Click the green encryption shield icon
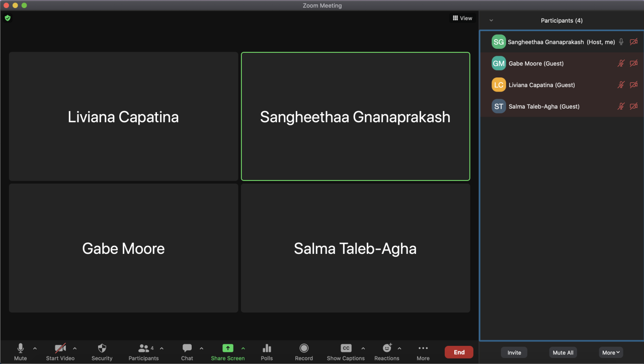 (x=8, y=18)
